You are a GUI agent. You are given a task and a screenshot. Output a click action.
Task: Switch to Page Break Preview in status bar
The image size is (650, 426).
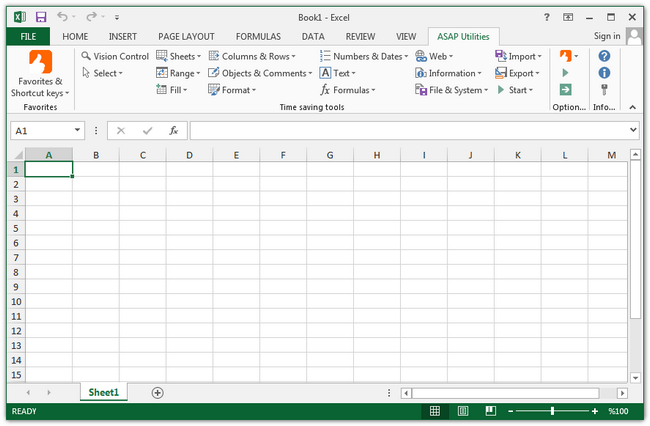click(x=489, y=411)
